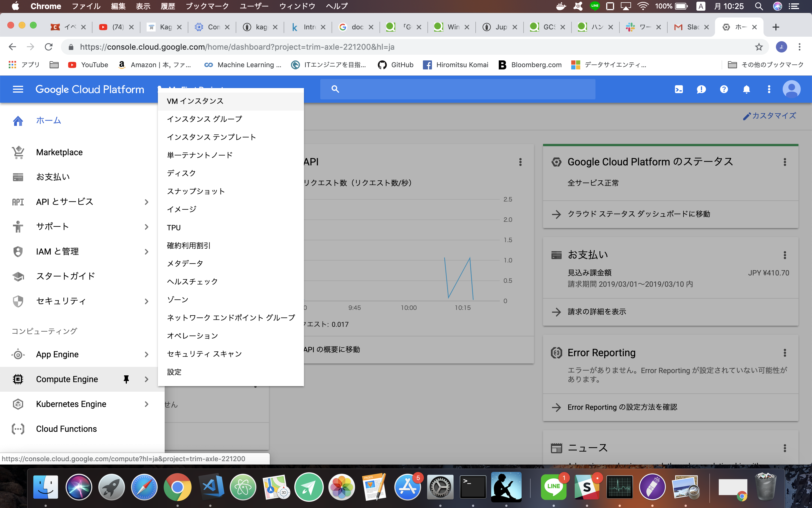
Task: Open the ブックマーク menu in menu bar
Action: 207,6
